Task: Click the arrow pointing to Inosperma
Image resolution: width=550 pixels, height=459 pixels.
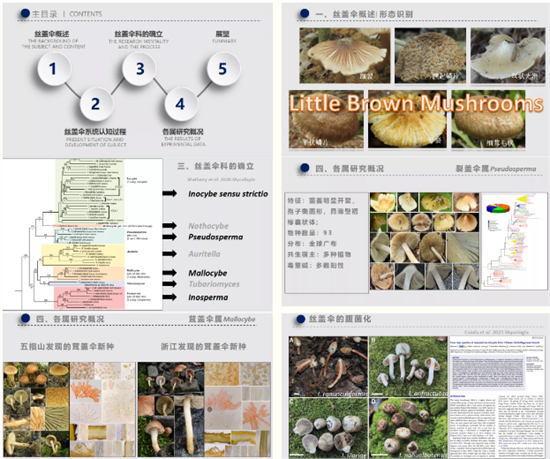Action: 169,297
